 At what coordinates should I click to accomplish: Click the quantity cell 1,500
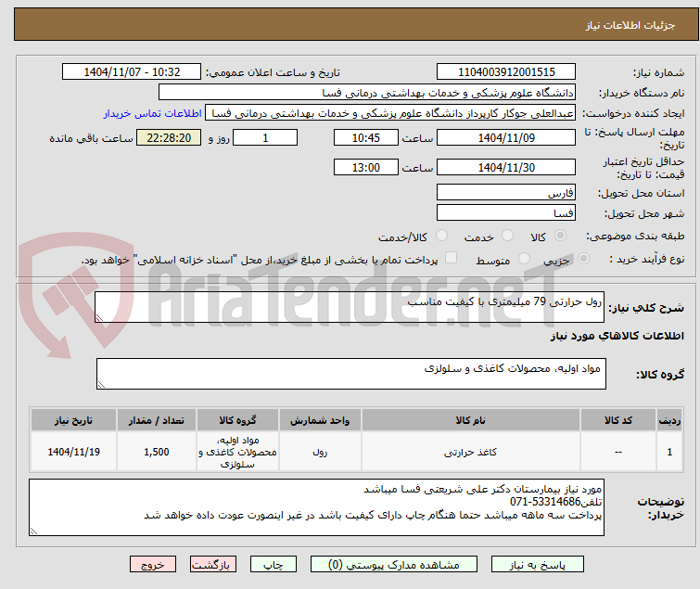click(x=157, y=452)
